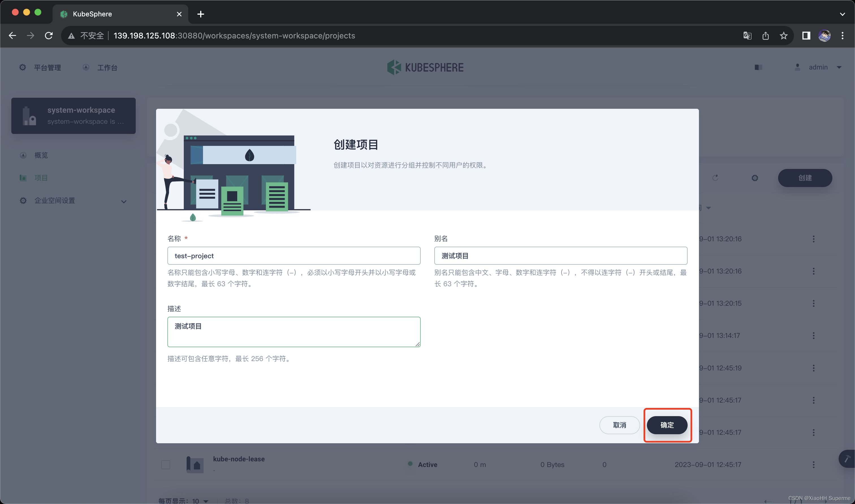Image resolution: width=855 pixels, height=504 pixels.
Task: Click the 取消 cancel button
Action: pyautogui.click(x=619, y=425)
